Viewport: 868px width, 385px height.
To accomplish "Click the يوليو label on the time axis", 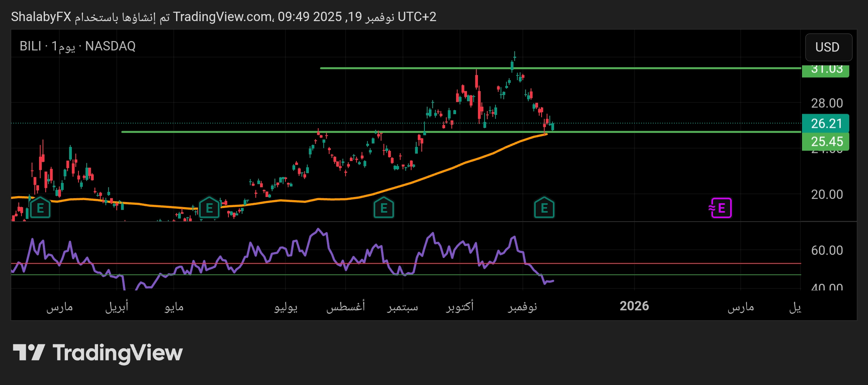I will [x=286, y=307].
